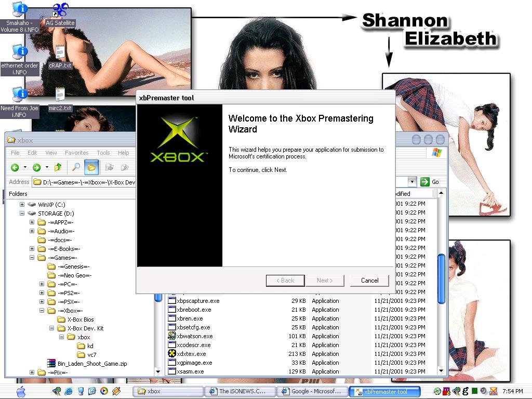Switch to The iSONEWS taskbar window
Screen dimensions: 532x399
[x=239, y=391]
